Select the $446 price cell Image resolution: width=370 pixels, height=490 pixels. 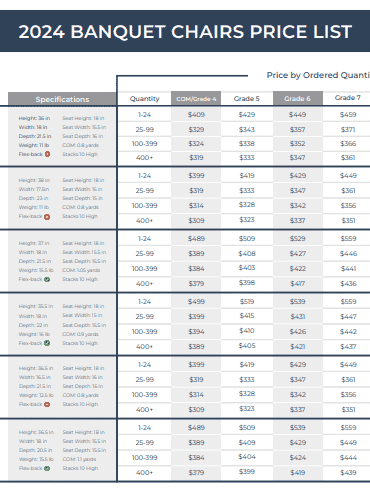348,254
